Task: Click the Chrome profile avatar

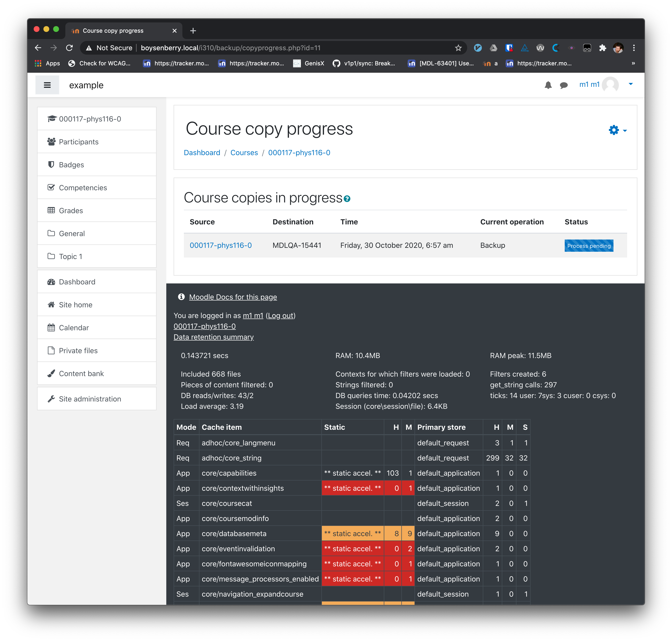Action: click(x=618, y=48)
